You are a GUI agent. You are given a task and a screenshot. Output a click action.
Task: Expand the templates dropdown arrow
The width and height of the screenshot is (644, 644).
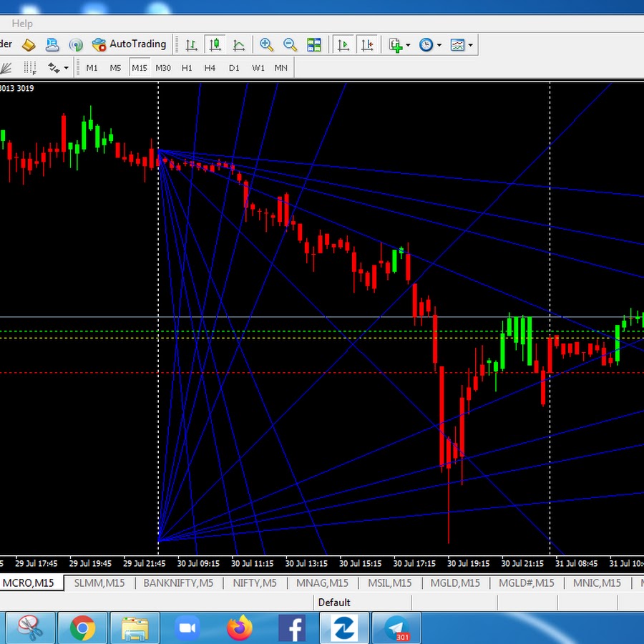pyautogui.click(x=470, y=45)
